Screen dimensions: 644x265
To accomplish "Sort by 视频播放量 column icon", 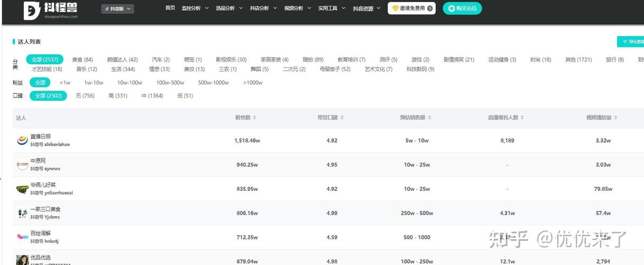I will (615, 118).
